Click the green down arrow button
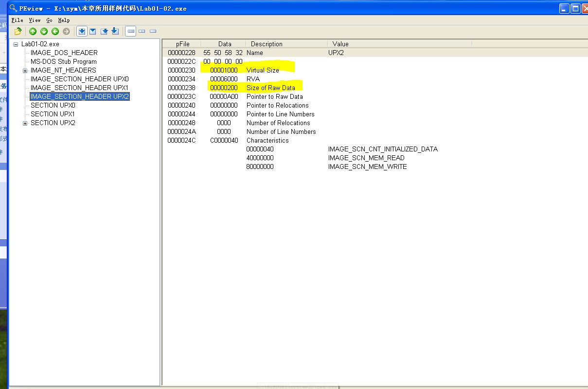 click(44, 32)
